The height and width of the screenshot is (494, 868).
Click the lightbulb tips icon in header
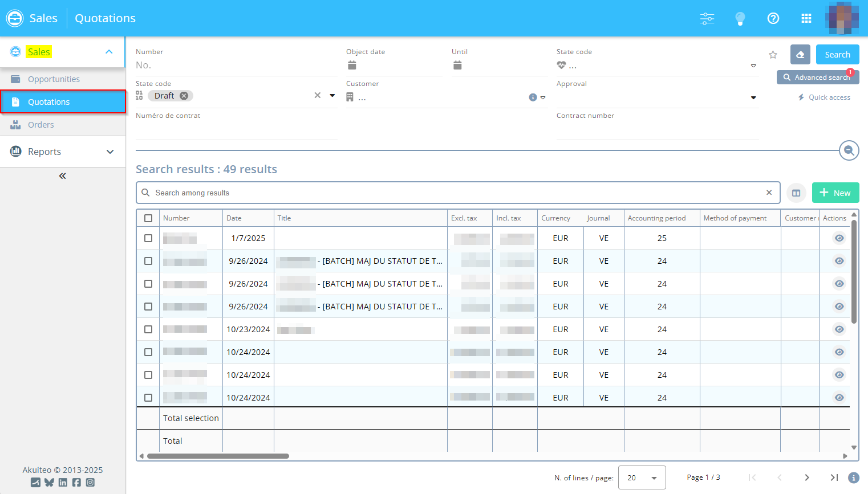pyautogui.click(x=740, y=19)
